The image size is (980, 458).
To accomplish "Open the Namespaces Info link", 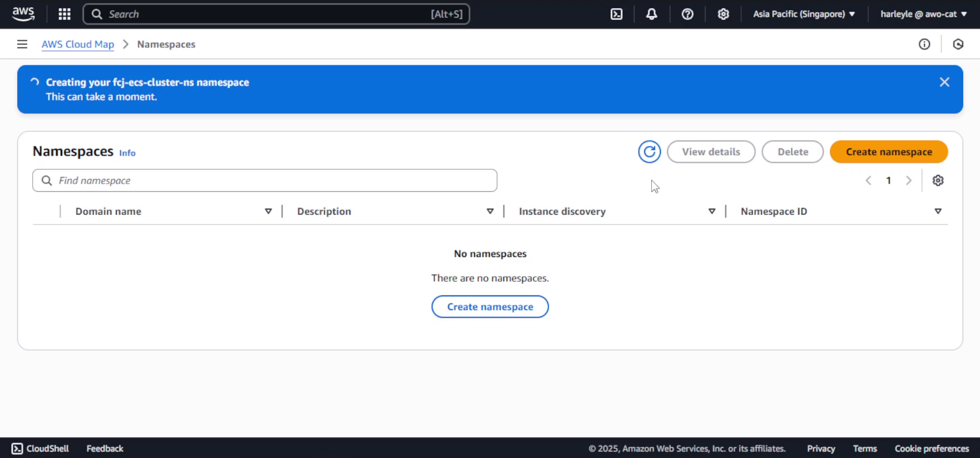I will pos(127,153).
